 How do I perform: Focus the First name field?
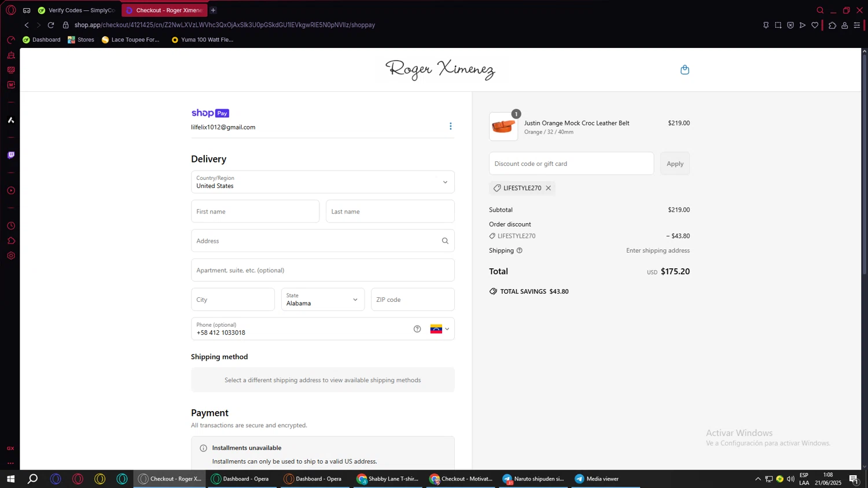tap(255, 211)
